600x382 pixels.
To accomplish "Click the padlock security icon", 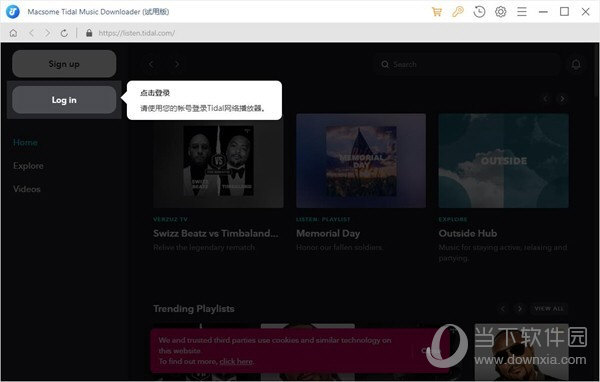I will pyautogui.click(x=89, y=33).
